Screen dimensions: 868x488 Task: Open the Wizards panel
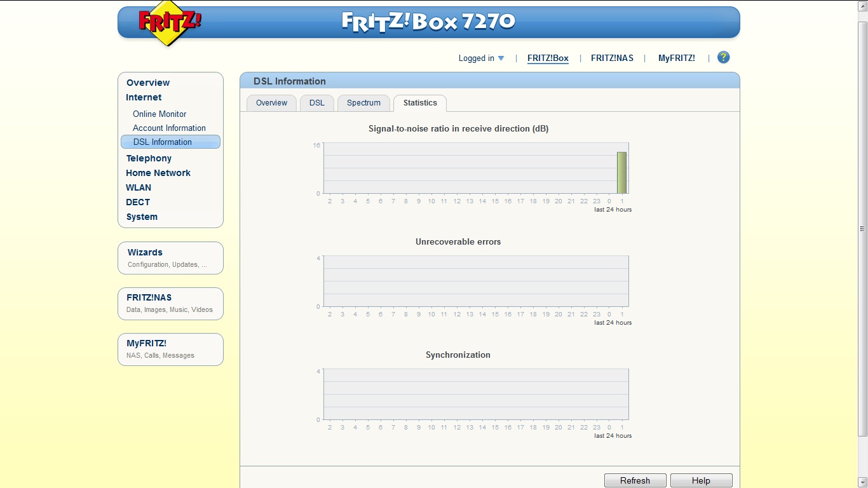coord(170,258)
